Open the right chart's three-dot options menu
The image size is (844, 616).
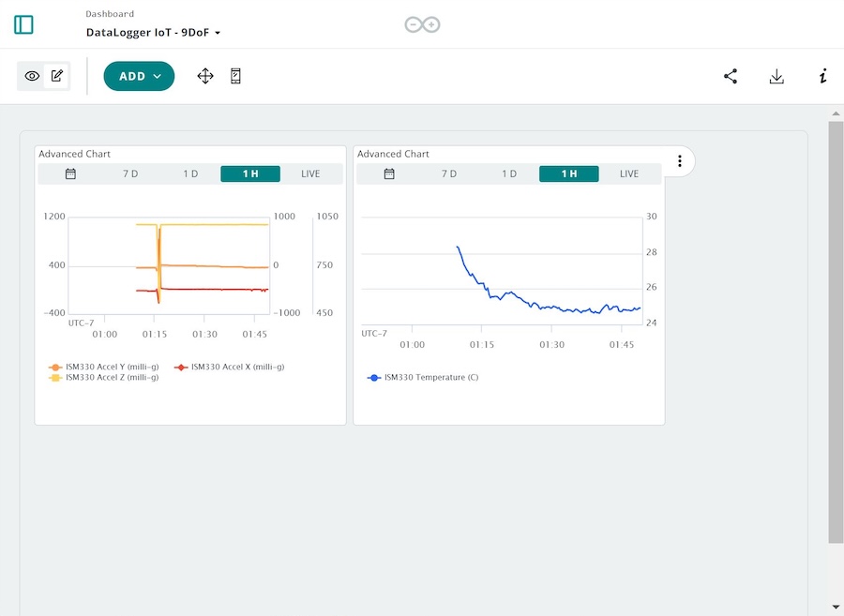pyautogui.click(x=679, y=160)
